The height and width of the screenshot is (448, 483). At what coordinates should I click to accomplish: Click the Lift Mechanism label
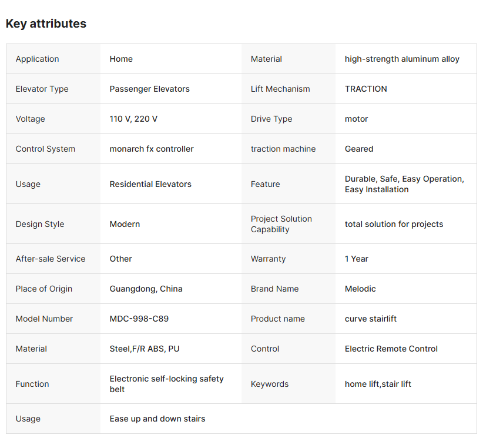[280, 89]
